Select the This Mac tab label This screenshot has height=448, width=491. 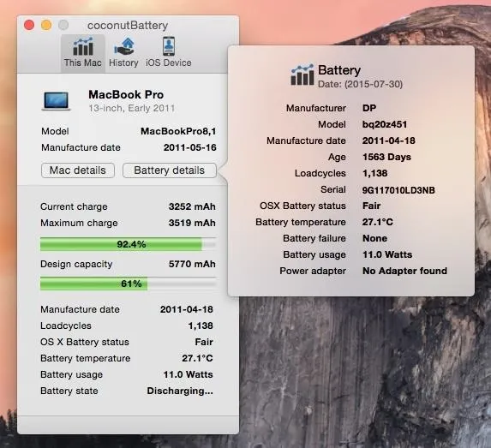point(83,63)
